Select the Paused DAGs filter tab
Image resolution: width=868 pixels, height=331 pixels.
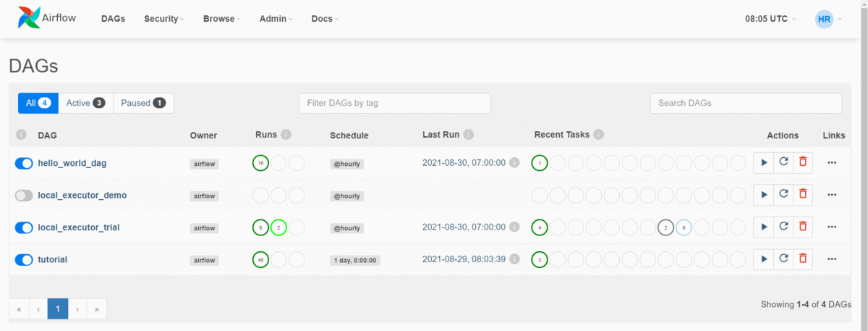pyautogui.click(x=143, y=103)
